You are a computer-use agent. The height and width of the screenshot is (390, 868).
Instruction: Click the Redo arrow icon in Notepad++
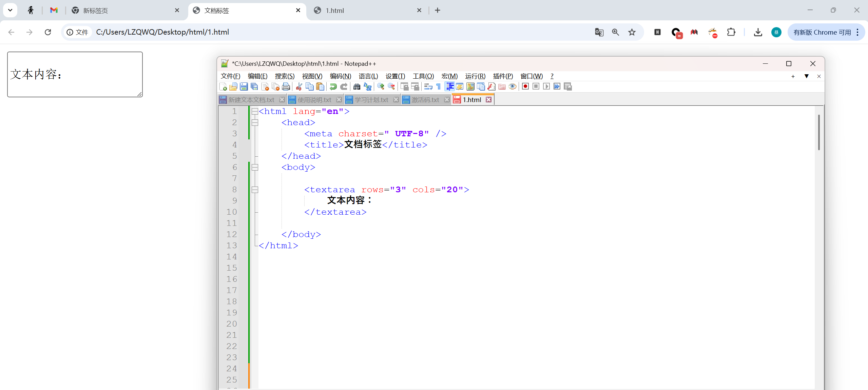(344, 86)
